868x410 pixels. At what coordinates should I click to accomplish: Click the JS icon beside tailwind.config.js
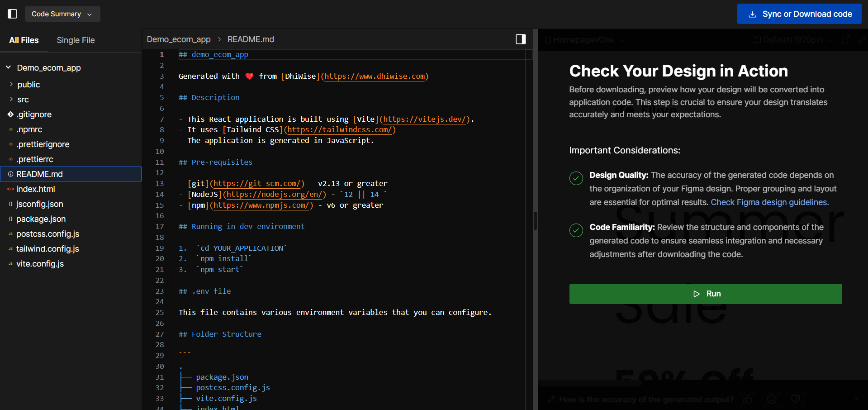click(x=10, y=249)
